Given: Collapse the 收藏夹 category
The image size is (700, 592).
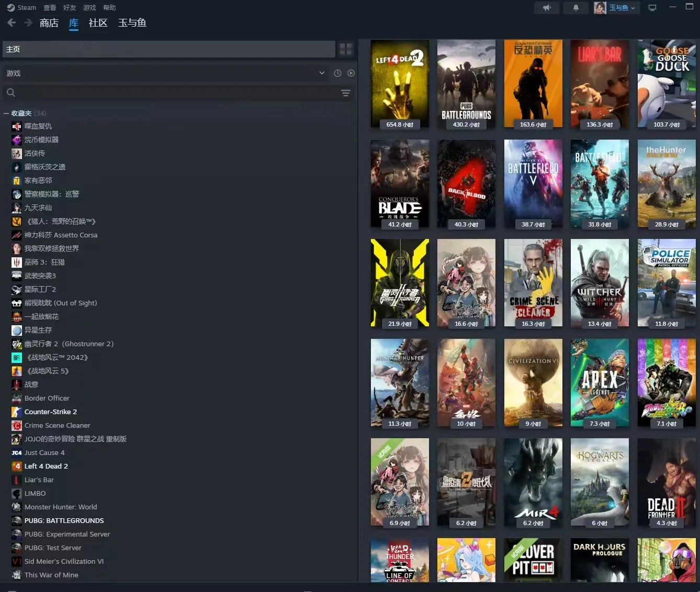Looking at the screenshot, I should 6,113.
